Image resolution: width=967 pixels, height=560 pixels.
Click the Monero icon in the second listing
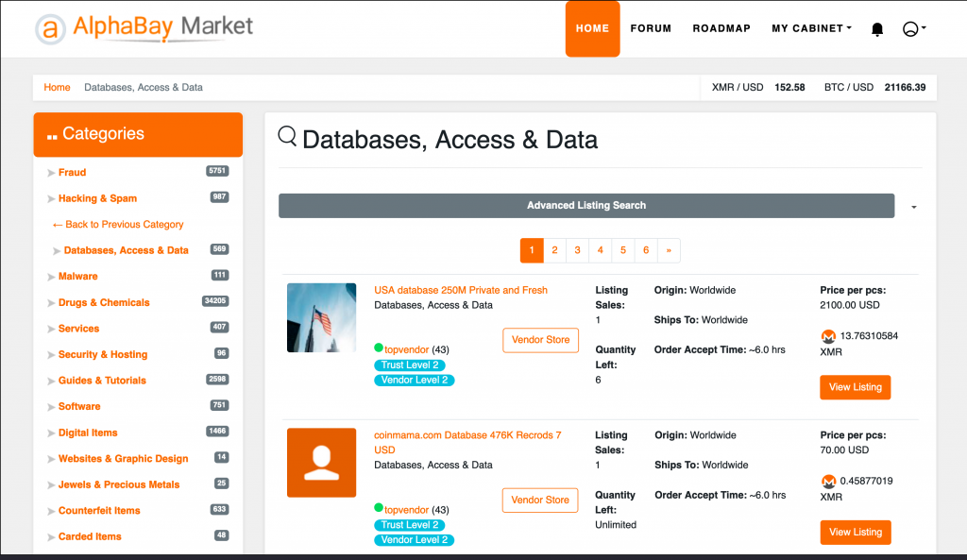click(x=828, y=482)
